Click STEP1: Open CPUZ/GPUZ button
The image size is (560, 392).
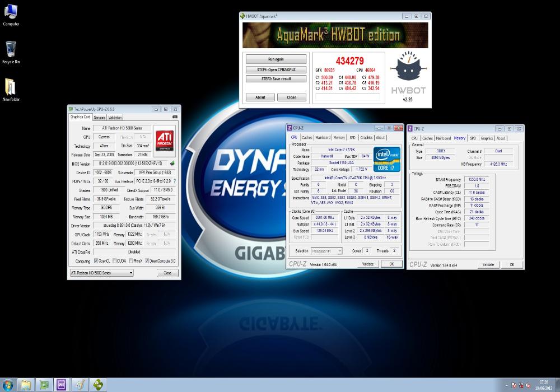pyautogui.click(x=276, y=69)
